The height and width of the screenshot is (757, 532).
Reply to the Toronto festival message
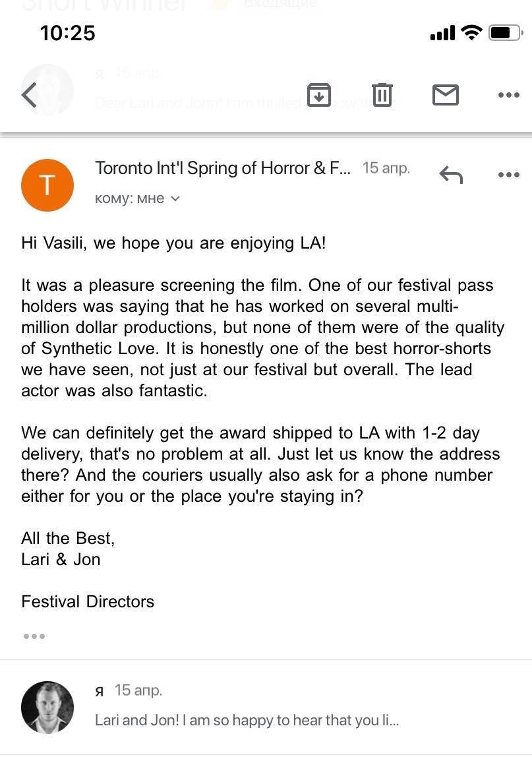(x=451, y=175)
